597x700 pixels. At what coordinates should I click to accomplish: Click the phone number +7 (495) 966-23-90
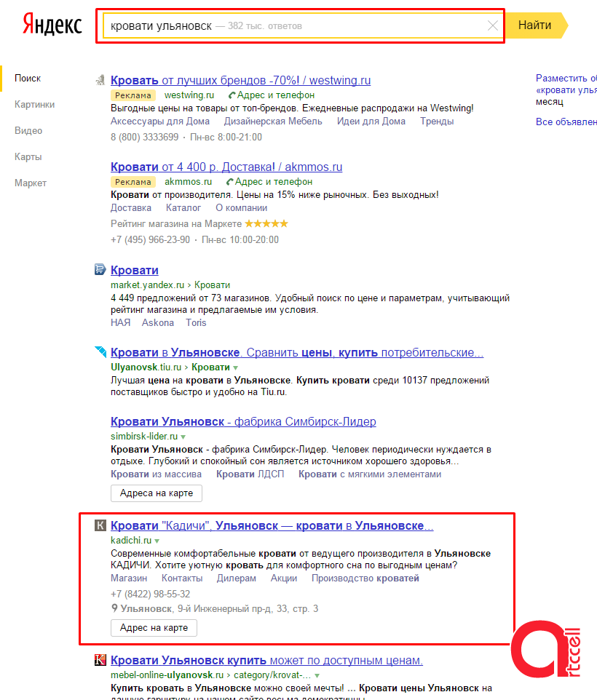(151, 239)
